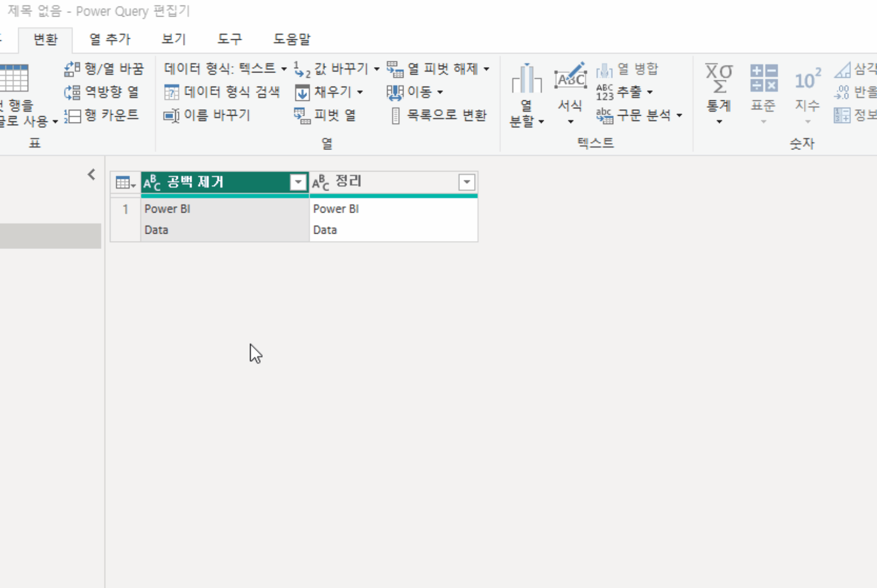Expand the 통계 dropdown arrow
This screenshot has width=877, height=588.
tap(719, 122)
